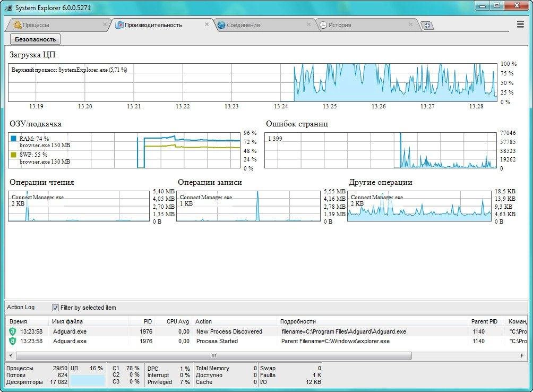
Task: Close the Процессы tab
Action: tap(105, 24)
